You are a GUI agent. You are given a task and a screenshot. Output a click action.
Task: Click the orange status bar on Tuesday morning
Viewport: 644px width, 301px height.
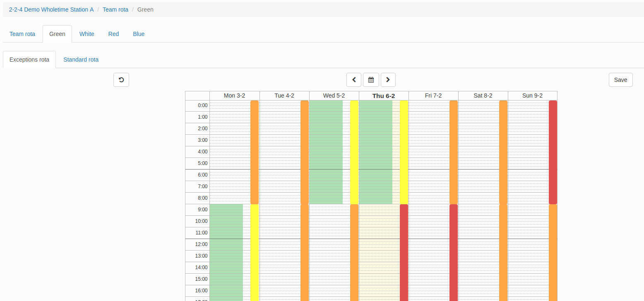(304, 152)
